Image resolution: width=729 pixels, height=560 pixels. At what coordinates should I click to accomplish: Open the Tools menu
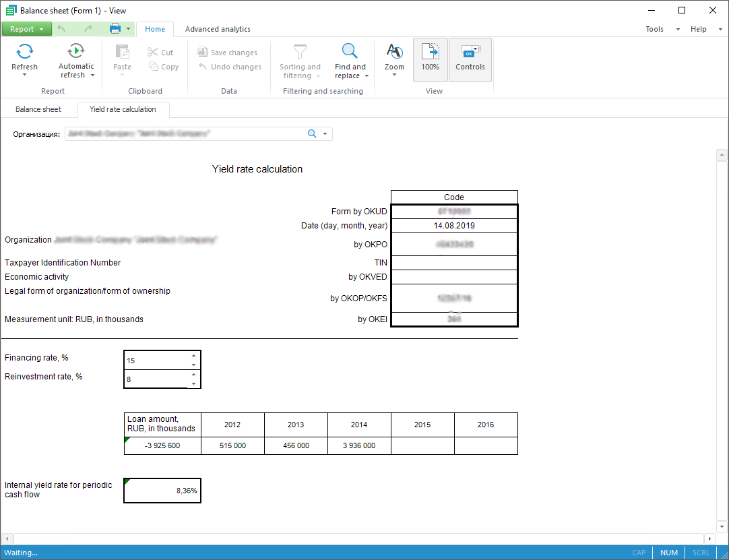coord(654,29)
